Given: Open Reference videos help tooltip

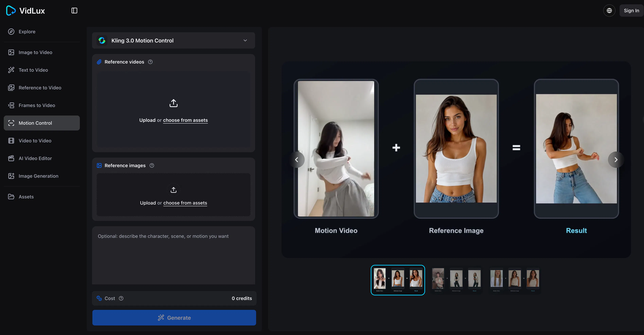Looking at the screenshot, I should [x=150, y=62].
